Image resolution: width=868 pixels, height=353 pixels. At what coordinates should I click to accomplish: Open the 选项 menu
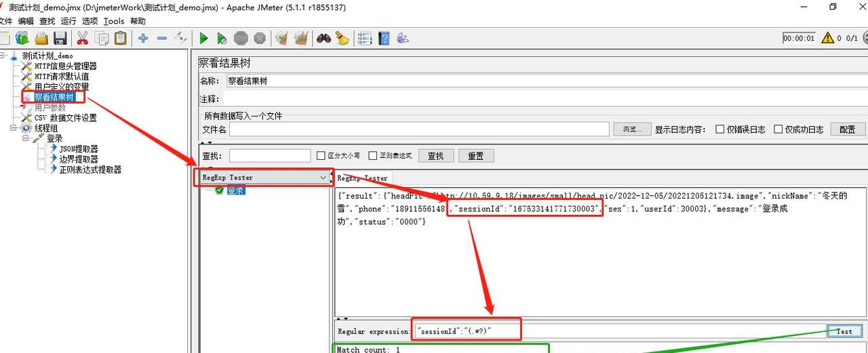[90, 21]
